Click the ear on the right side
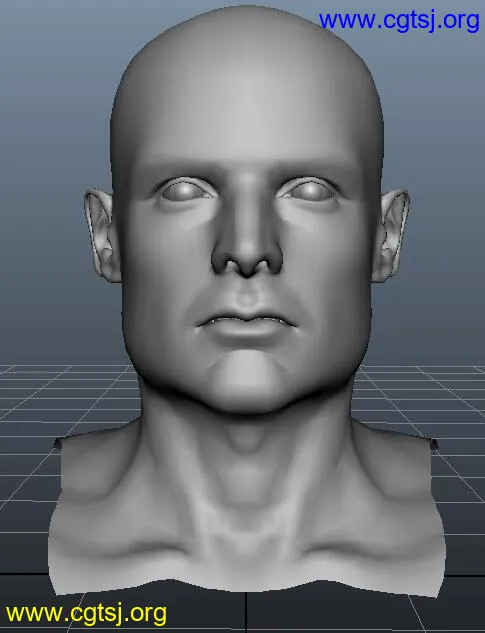The width and height of the screenshot is (485, 633). click(x=391, y=235)
